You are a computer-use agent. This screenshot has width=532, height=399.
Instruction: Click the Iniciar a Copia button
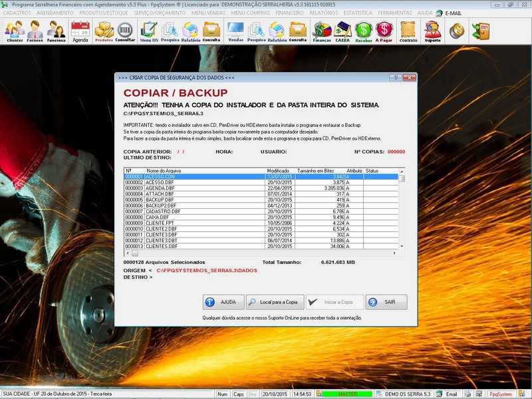[x=334, y=302]
